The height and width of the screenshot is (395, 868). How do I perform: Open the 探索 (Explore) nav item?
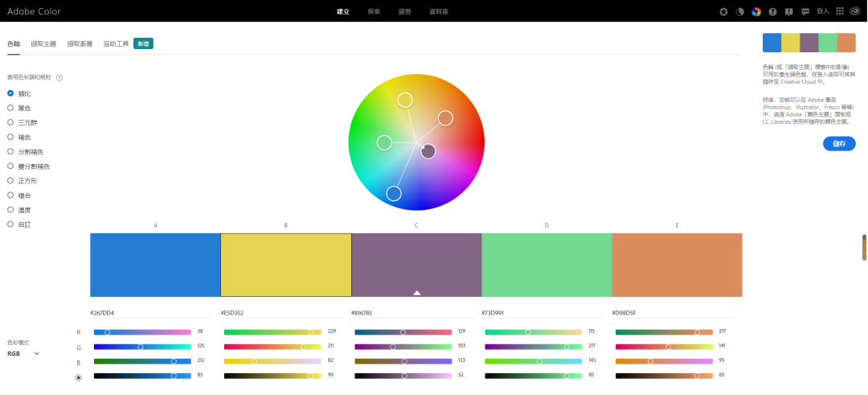point(375,11)
